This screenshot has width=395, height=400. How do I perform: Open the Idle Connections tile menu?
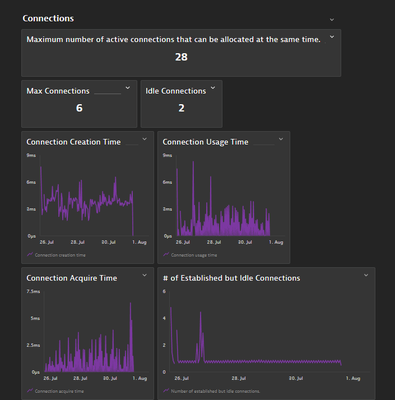(x=213, y=88)
